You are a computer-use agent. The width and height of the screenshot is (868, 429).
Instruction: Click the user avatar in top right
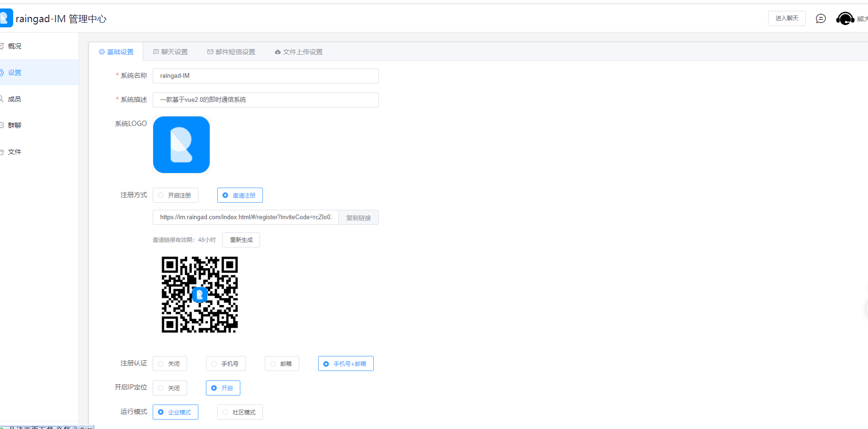click(844, 18)
